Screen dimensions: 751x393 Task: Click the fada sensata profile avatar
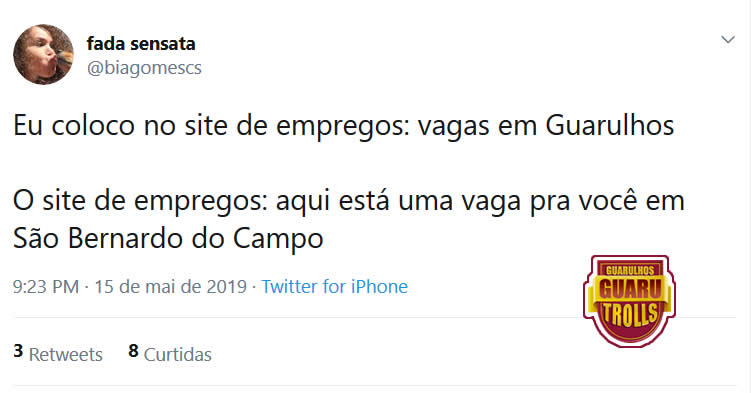[44, 55]
